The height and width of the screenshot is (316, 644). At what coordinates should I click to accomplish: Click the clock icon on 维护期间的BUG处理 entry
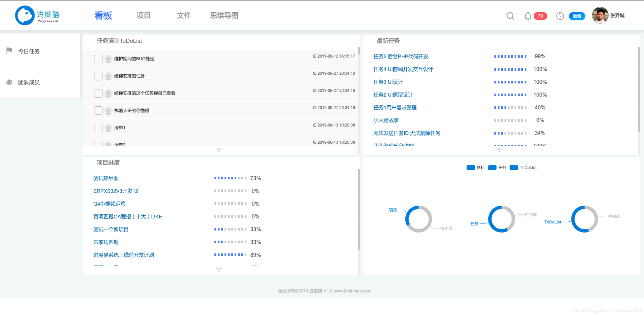(315, 56)
